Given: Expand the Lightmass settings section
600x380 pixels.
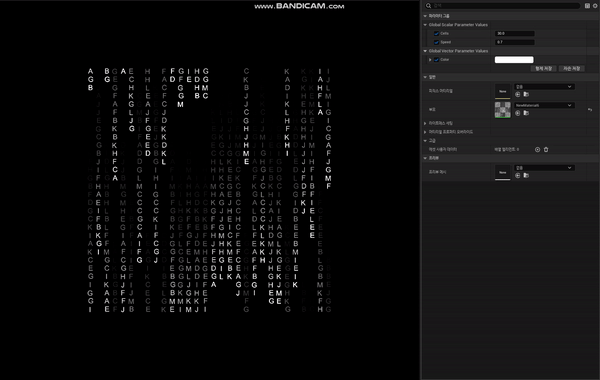Looking at the screenshot, I should [425, 123].
